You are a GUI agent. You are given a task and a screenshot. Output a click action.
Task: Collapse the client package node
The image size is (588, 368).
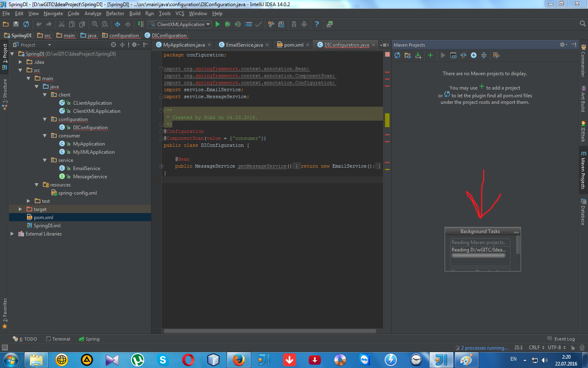(45, 94)
